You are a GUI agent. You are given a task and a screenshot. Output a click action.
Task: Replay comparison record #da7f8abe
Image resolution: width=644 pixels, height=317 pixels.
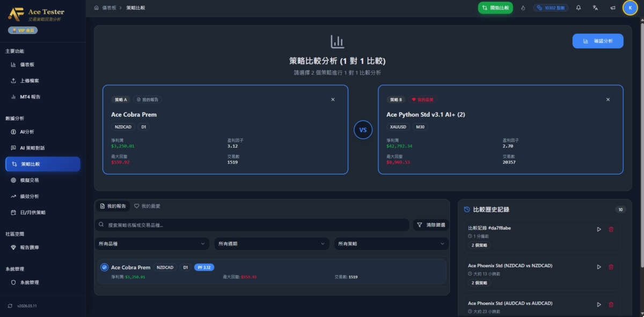coord(599,229)
